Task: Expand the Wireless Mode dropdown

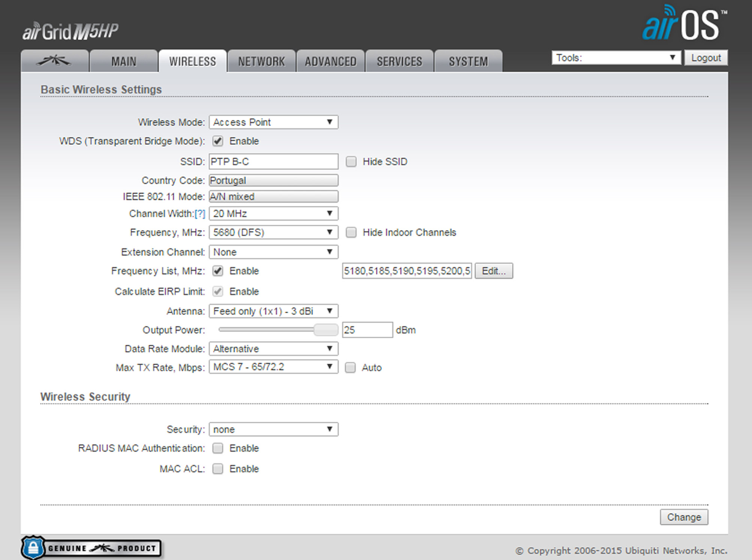Action: tap(273, 122)
